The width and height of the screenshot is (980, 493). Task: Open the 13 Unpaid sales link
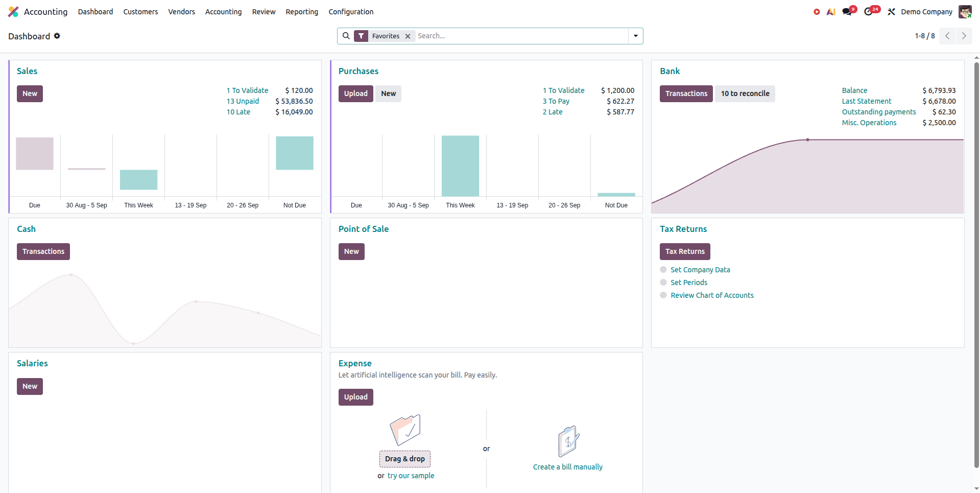click(243, 101)
